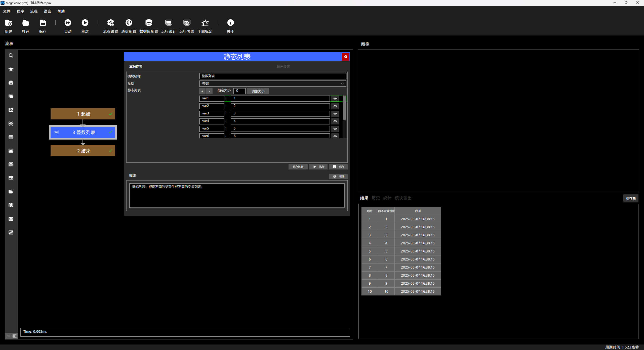Viewport: 644px width, 350px height.
Task: Click the list lines icon below flow sidebar
Action: point(15,336)
